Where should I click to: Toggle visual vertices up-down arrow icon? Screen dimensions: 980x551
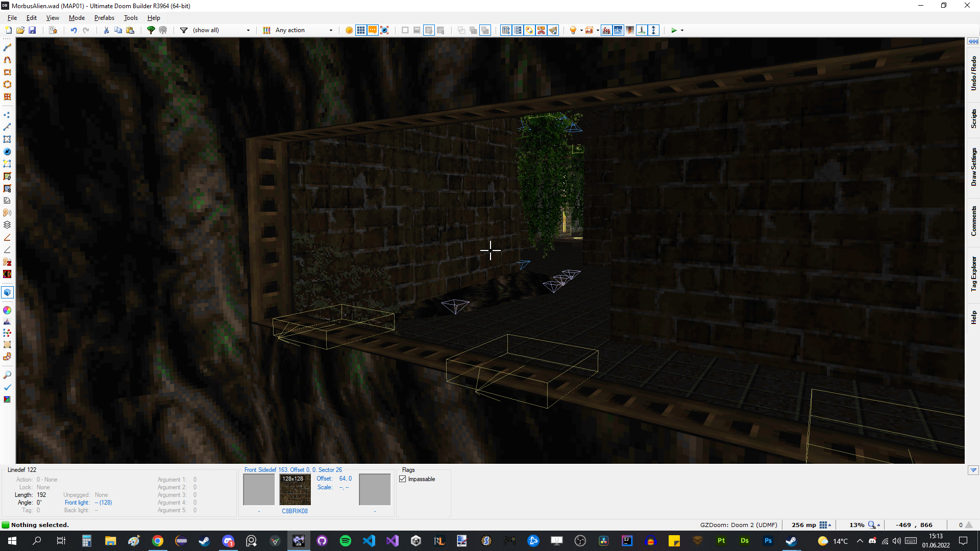(653, 30)
